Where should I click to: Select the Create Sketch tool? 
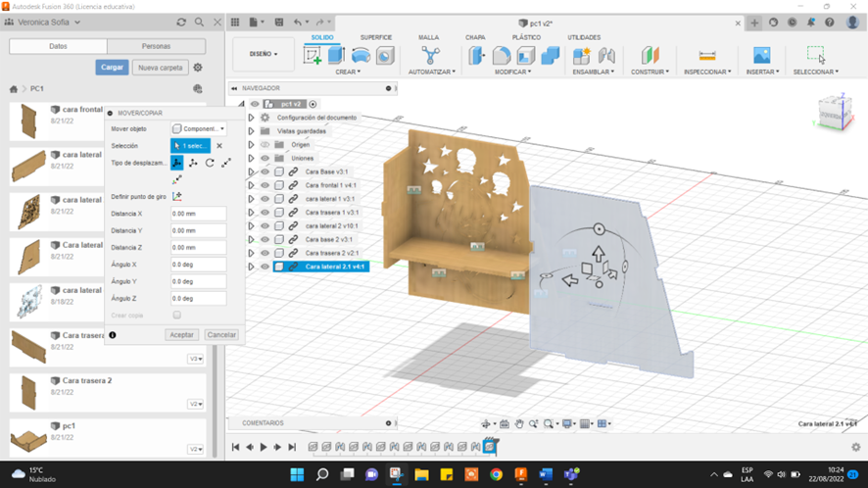(x=313, y=56)
